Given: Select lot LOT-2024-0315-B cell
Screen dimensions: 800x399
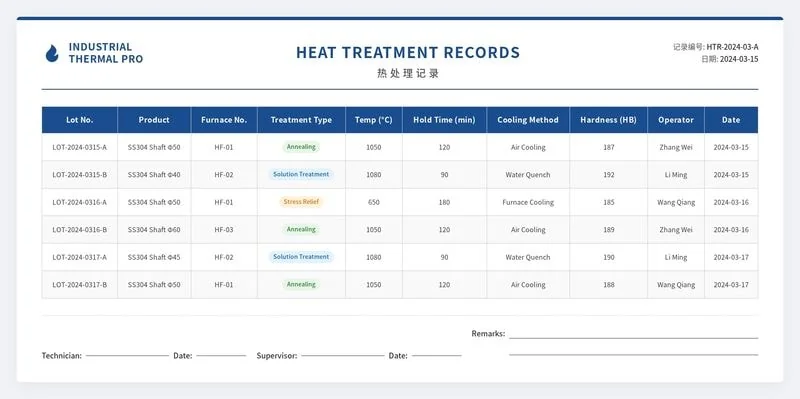Looking at the screenshot, I should (80, 174).
